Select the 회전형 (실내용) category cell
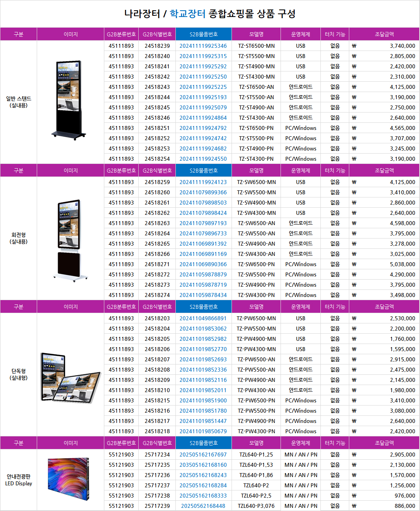This screenshot has height=511, width=420. [19, 238]
